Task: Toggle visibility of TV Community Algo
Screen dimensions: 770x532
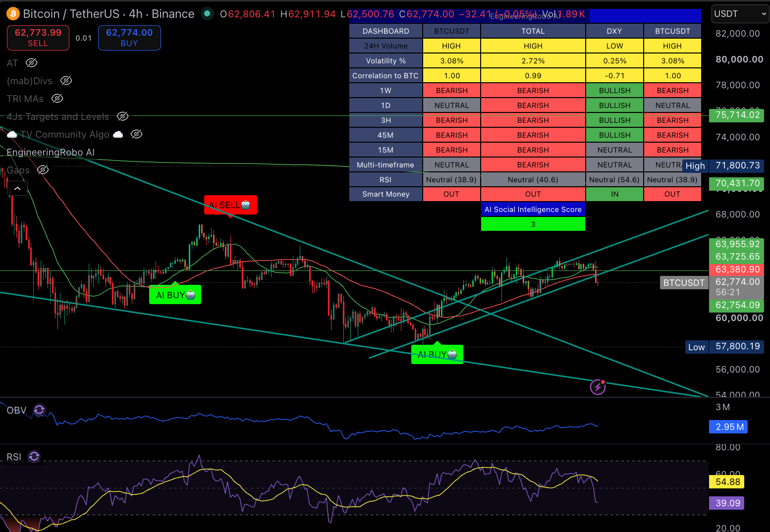Action: [x=136, y=134]
